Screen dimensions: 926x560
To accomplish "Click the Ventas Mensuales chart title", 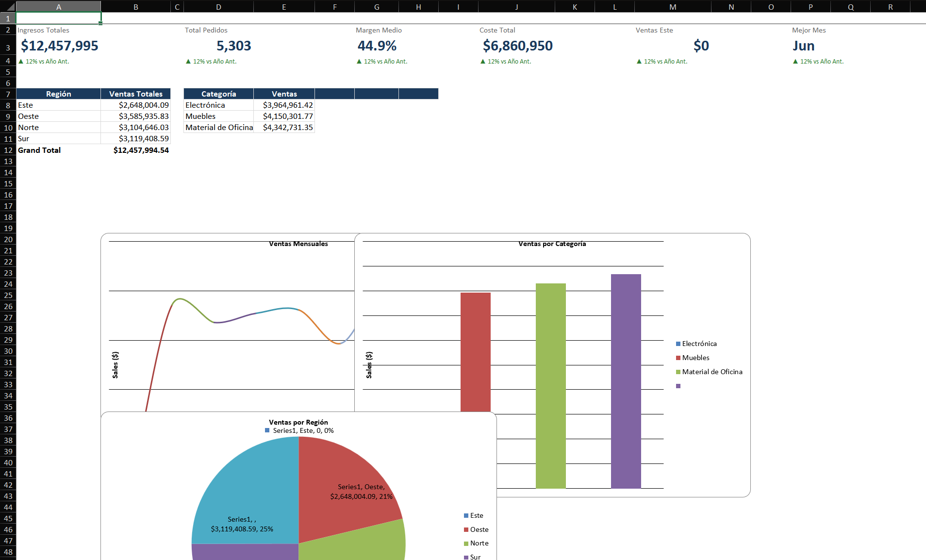I will point(298,244).
